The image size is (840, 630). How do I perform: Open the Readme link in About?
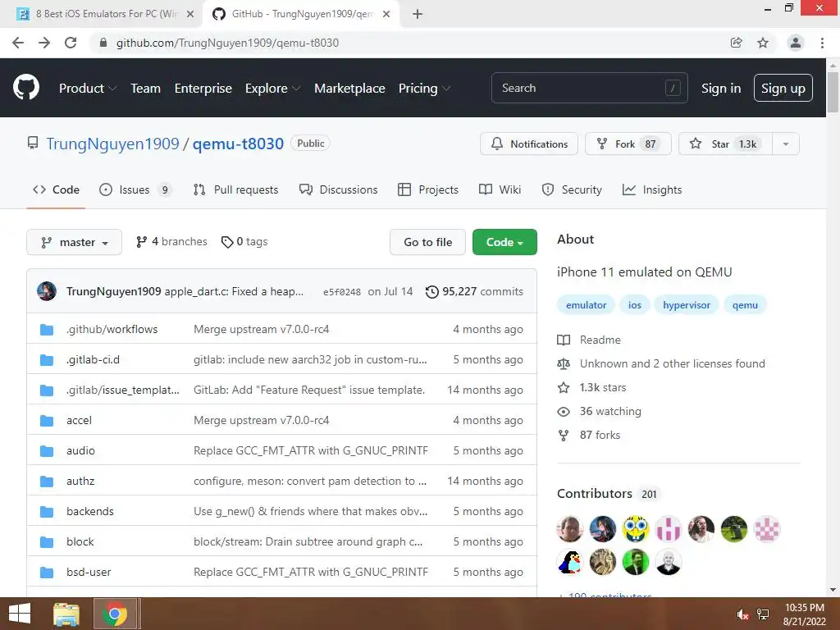coord(589,340)
